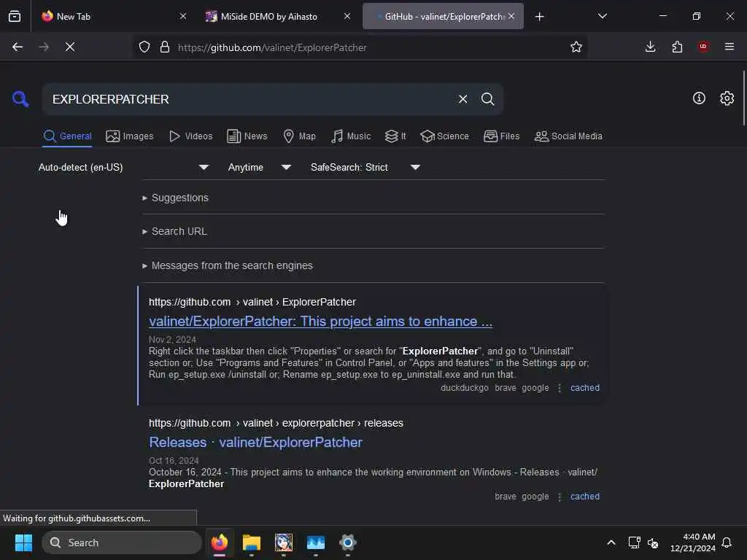This screenshot has height=560, width=747.
Task: Open Firefox View tab overview icon
Action: 15,16
